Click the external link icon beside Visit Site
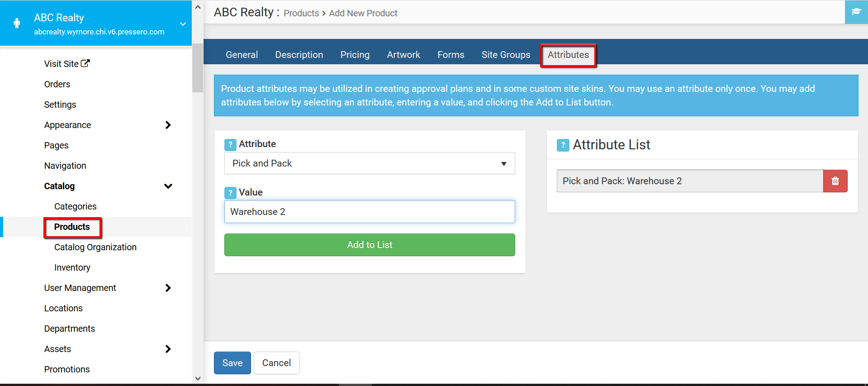 85,63
